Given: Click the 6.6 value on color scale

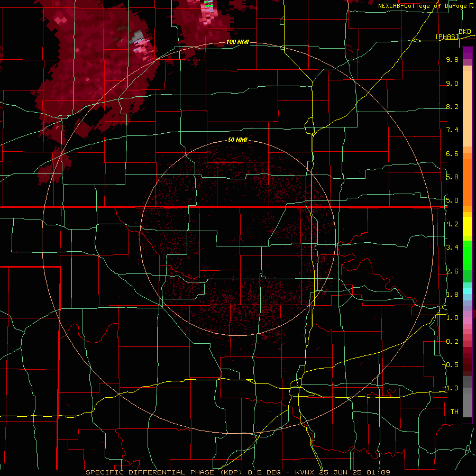Looking at the screenshot, I should point(452,153).
